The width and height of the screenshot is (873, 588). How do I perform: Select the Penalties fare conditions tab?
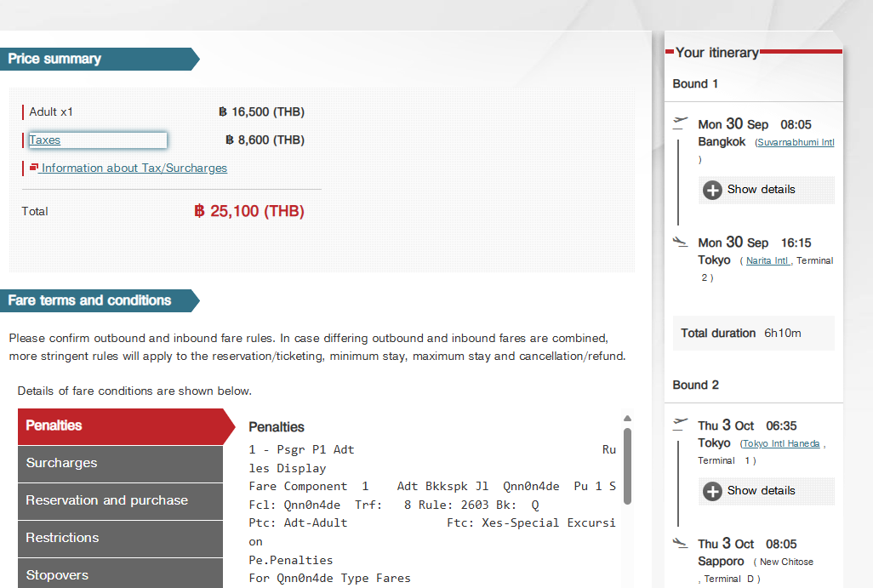(121, 426)
